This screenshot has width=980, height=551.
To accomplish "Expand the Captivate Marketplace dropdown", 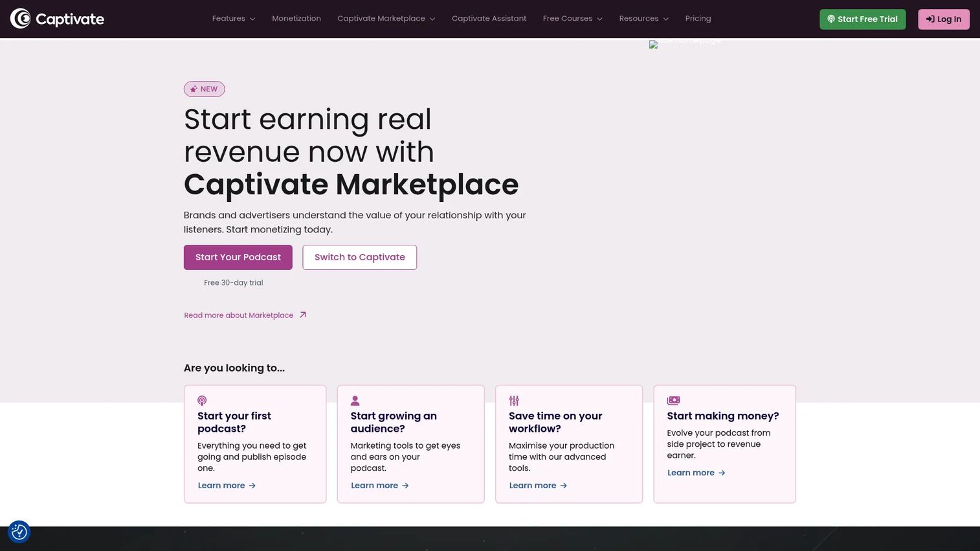I will 386,19.
